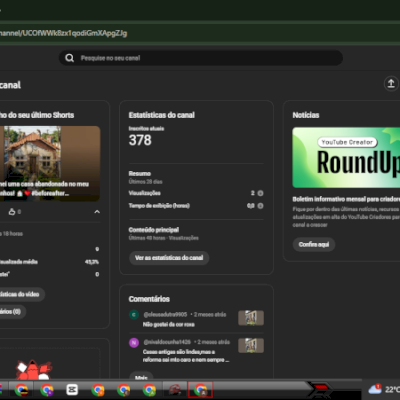
Task: Open 'Boletim informativo mensal para criadores' headline
Action: [346, 199]
